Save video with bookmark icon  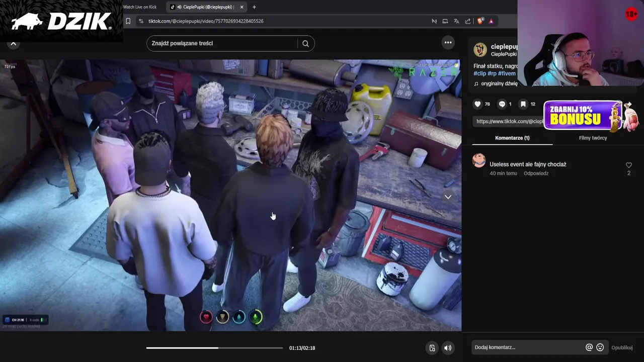pyautogui.click(x=523, y=104)
